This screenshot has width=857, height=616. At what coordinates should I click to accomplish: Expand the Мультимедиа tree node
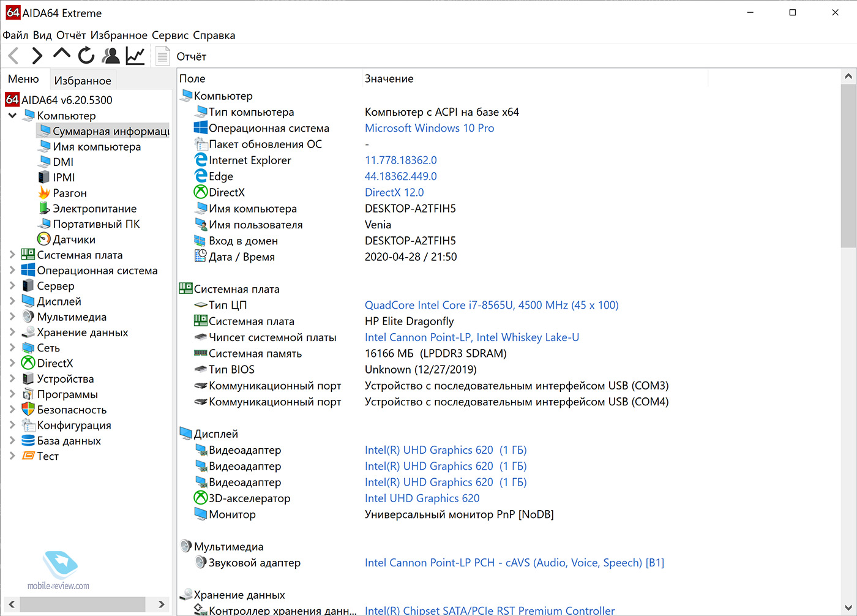(x=12, y=317)
